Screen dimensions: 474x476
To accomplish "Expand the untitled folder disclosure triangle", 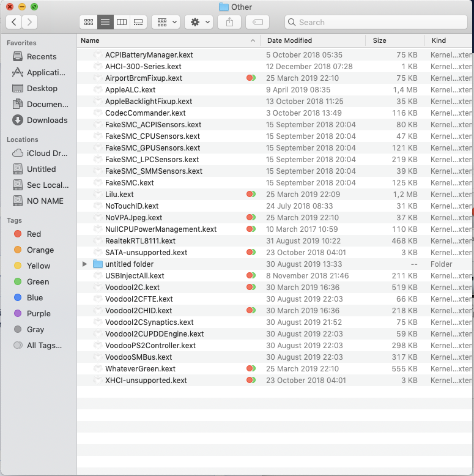I will point(85,264).
